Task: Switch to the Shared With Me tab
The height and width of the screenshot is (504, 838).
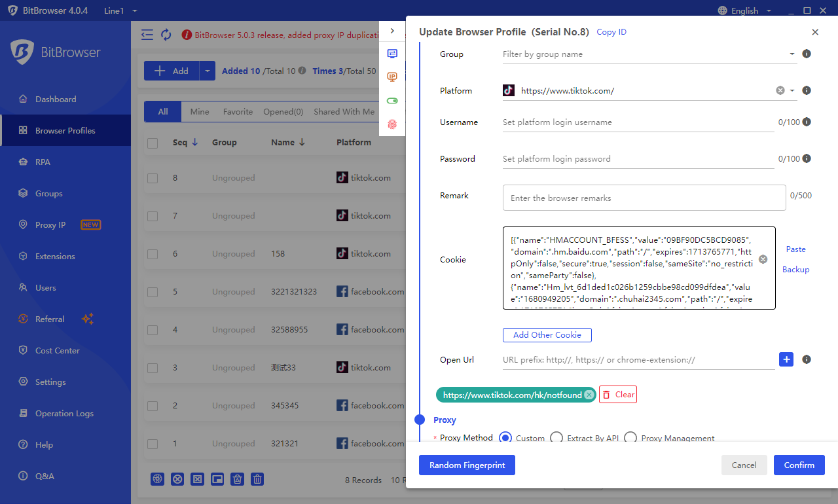Action: (x=344, y=112)
